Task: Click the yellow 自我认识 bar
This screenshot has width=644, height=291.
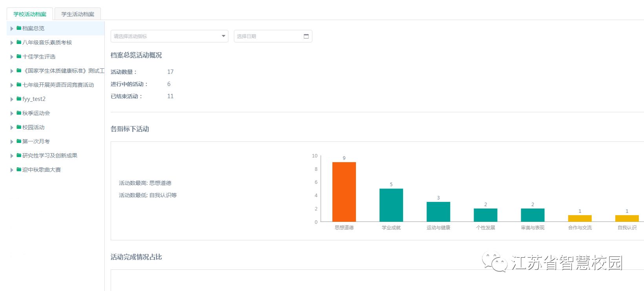Action: [x=627, y=218]
